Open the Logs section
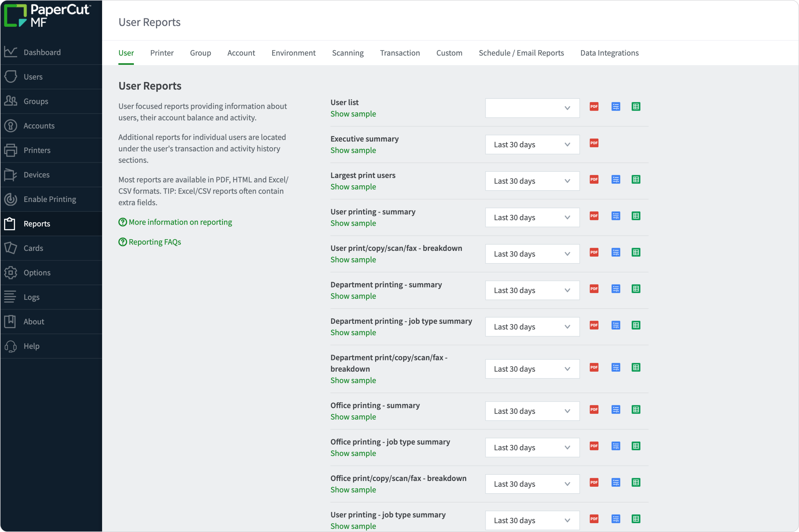The image size is (799, 532). (32, 297)
